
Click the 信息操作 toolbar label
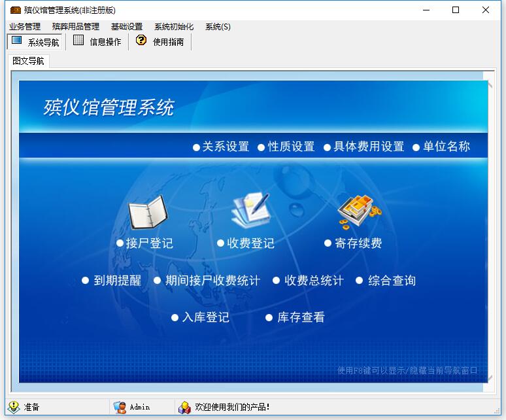[x=105, y=42]
